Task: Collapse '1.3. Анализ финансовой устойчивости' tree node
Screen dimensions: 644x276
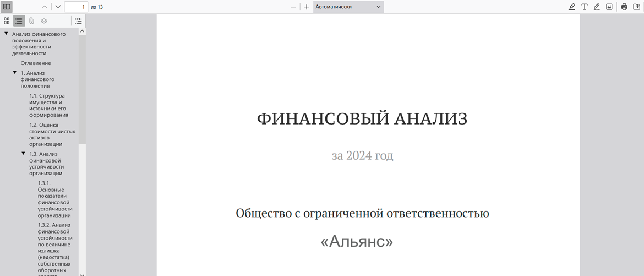Action: [23, 154]
